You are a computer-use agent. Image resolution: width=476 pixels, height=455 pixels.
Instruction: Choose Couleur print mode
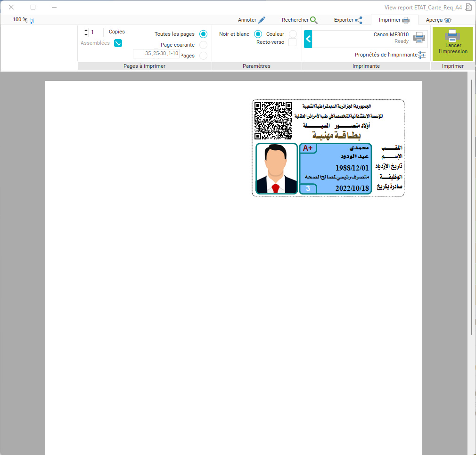click(293, 34)
